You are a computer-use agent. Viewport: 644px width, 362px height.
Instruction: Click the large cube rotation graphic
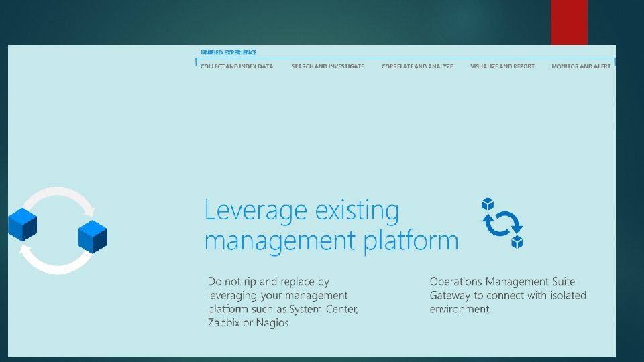(x=58, y=230)
